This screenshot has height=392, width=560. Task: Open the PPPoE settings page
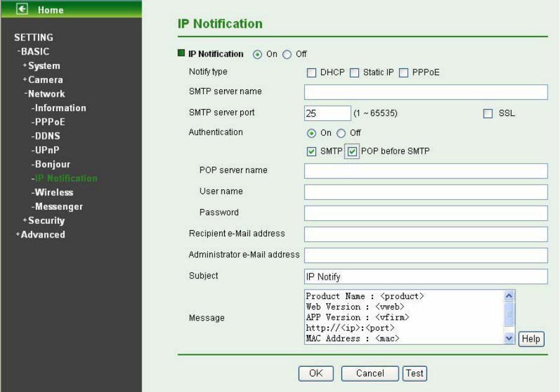(48, 122)
